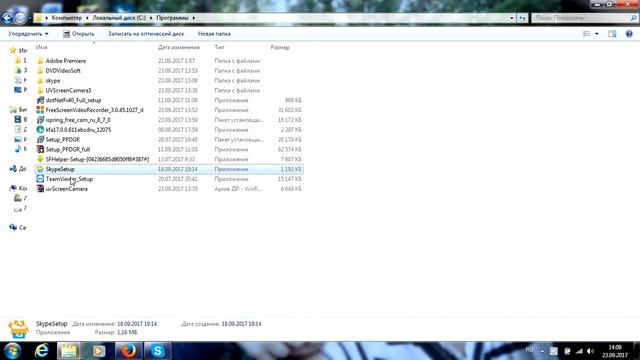Select the dotNetFx40_Full_setup file name
This screenshot has height=360, width=640.
[73, 100]
